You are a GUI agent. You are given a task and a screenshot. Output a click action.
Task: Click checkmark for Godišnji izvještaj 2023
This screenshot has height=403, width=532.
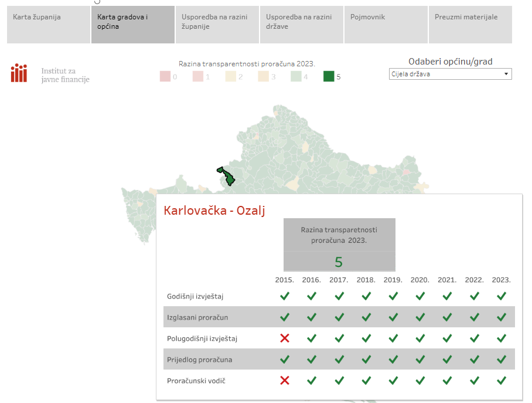(501, 296)
